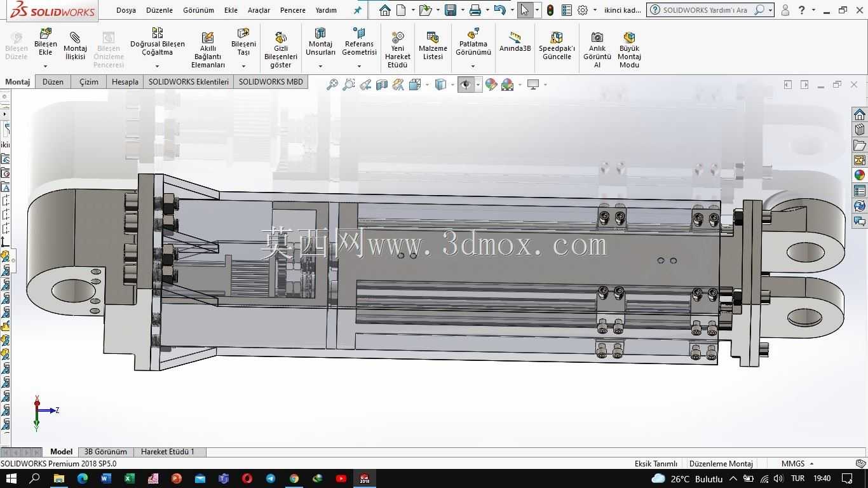Click the Rebuild traffic light icon
The image size is (868, 488).
(x=550, y=10)
